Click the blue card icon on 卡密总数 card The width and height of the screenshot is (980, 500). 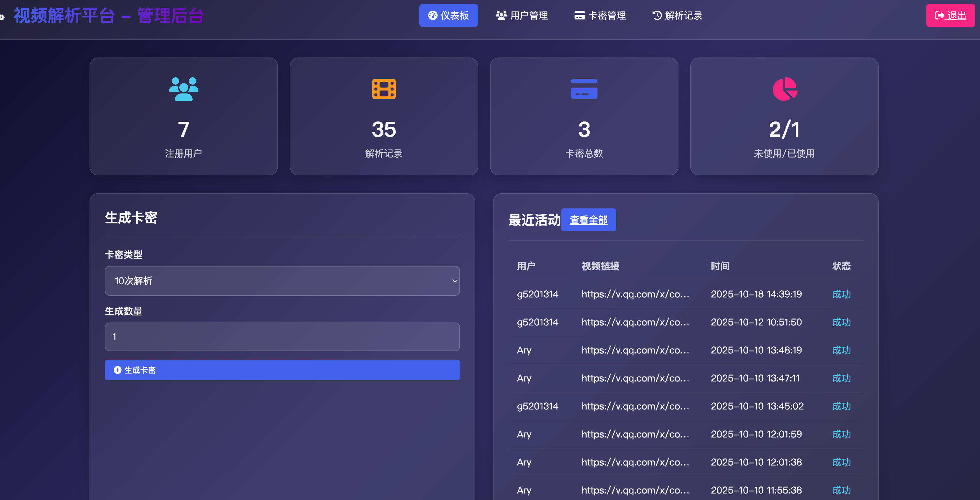coord(584,89)
